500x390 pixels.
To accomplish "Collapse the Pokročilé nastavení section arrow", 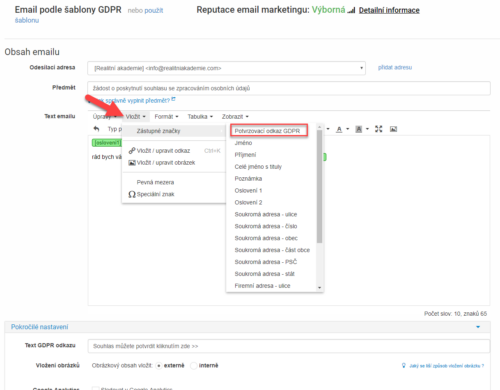I will coord(478,327).
